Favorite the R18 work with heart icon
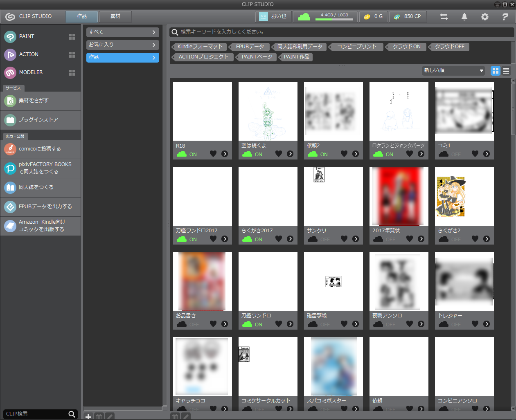Viewport: 516px width, 420px height. pyautogui.click(x=213, y=154)
